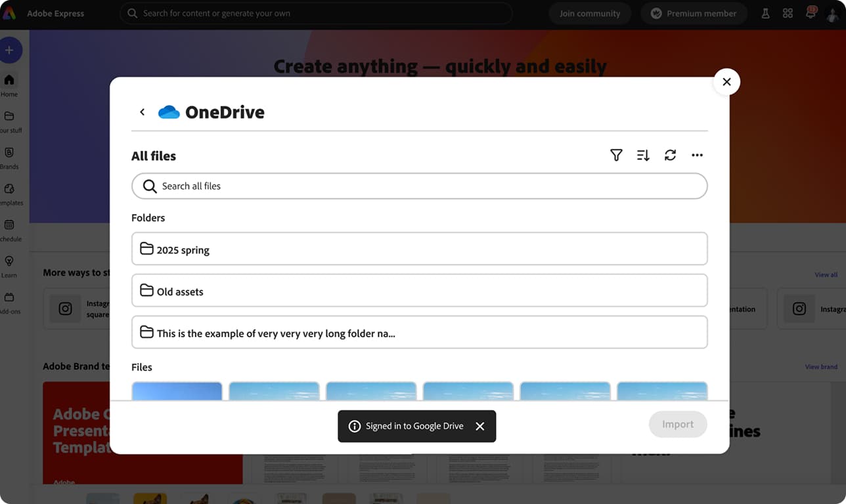846x504 pixels.
Task: Click the folder icon beside Old assets
Action: 146,291
